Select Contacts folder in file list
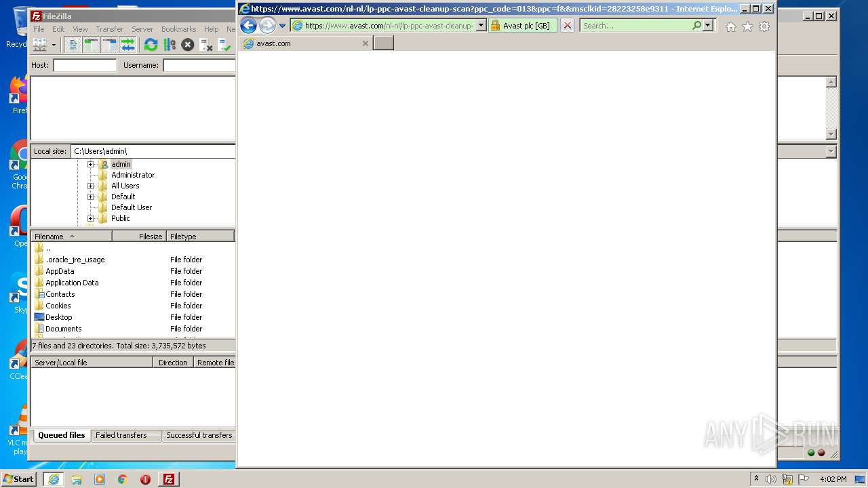The image size is (868, 488). pos(133,294)
